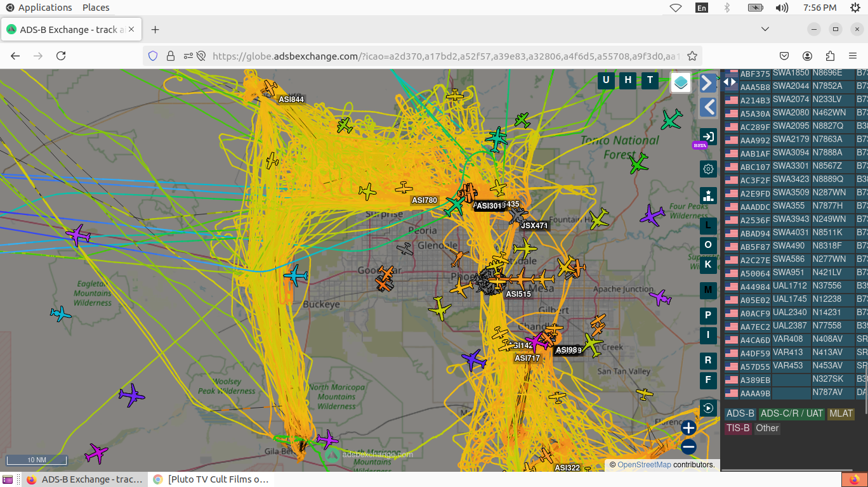Open the browser extensions icon

click(830, 56)
